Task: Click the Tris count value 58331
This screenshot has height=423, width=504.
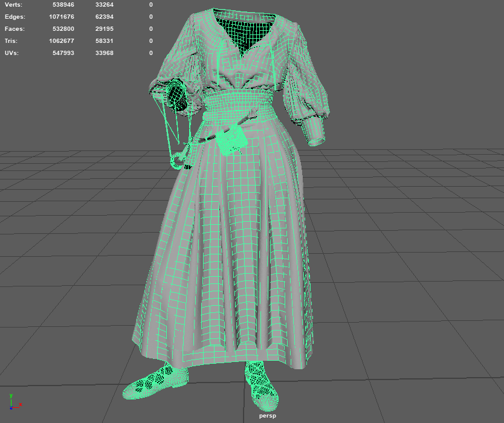Action: [x=104, y=41]
